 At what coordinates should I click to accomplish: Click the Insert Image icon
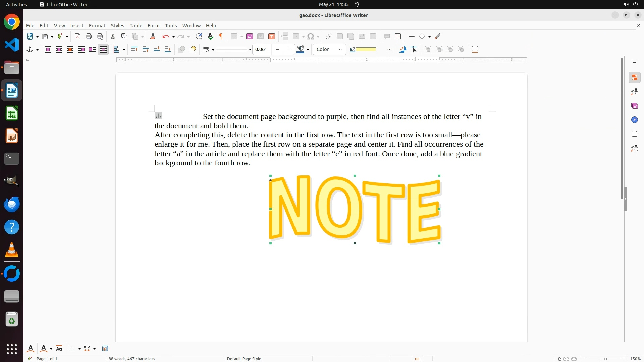(249, 36)
